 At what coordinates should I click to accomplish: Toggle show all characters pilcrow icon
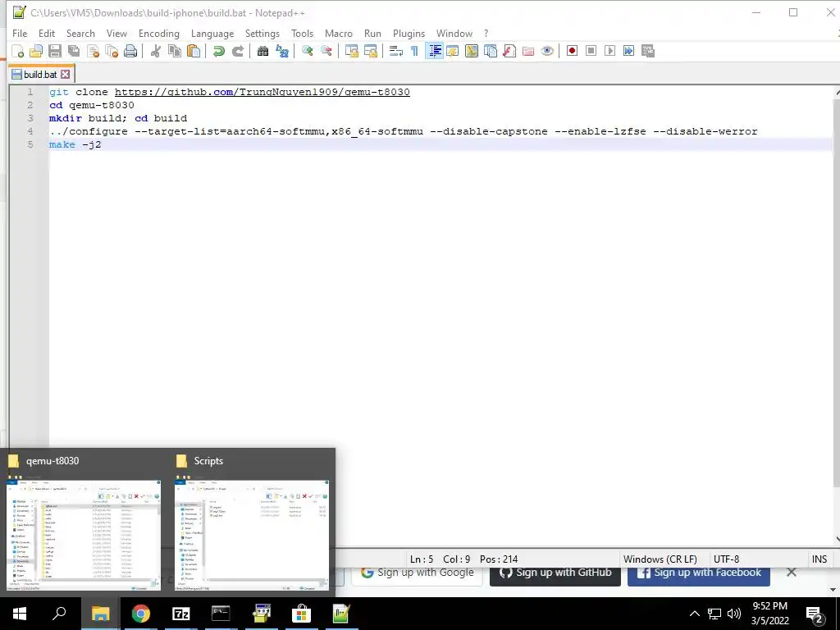point(414,51)
